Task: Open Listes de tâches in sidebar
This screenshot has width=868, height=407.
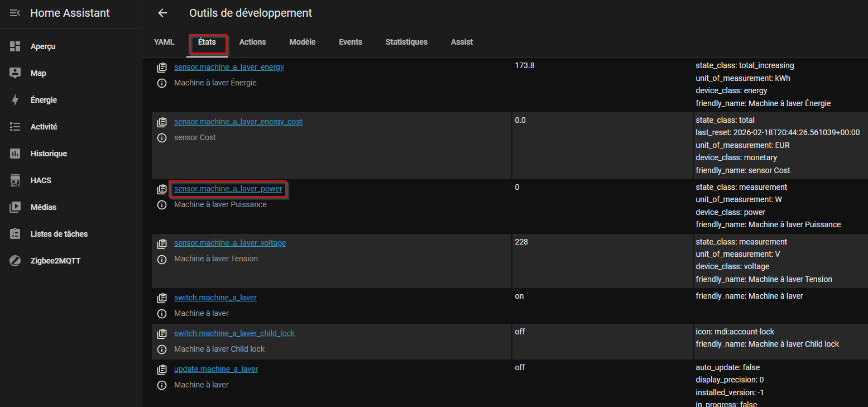Action: [x=59, y=234]
